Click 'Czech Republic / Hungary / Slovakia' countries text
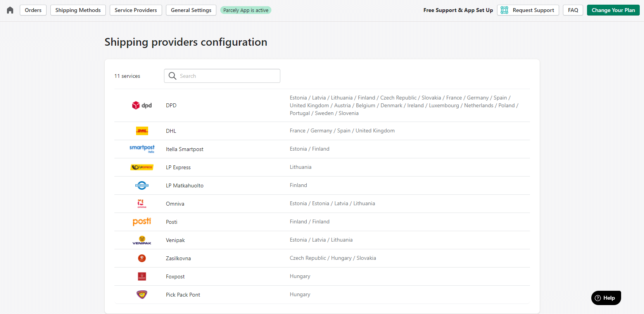 (x=333, y=258)
